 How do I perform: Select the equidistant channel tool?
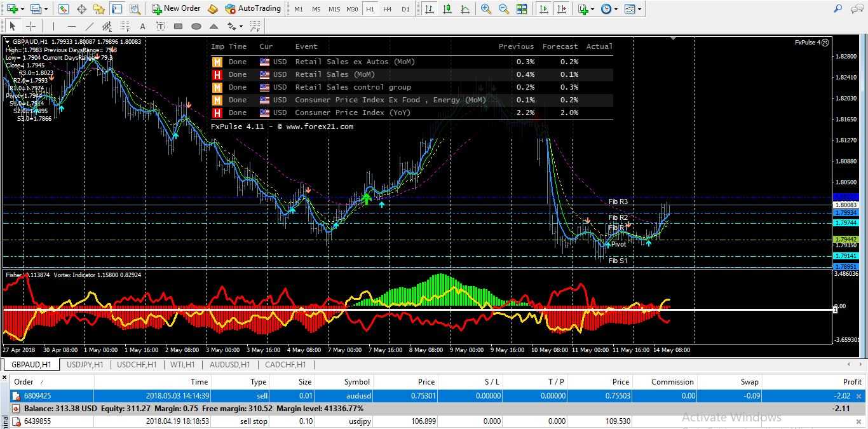point(107,26)
